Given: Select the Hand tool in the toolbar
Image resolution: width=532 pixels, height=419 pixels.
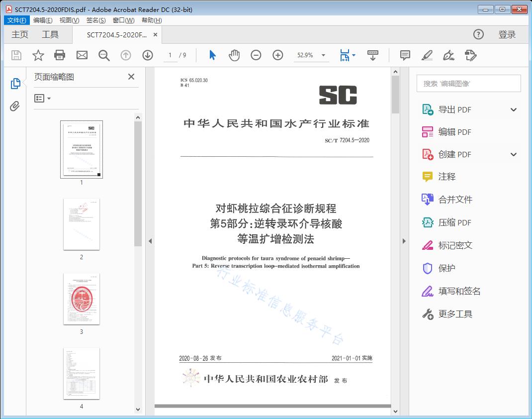Looking at the screenshot, I should coord(234,55).
